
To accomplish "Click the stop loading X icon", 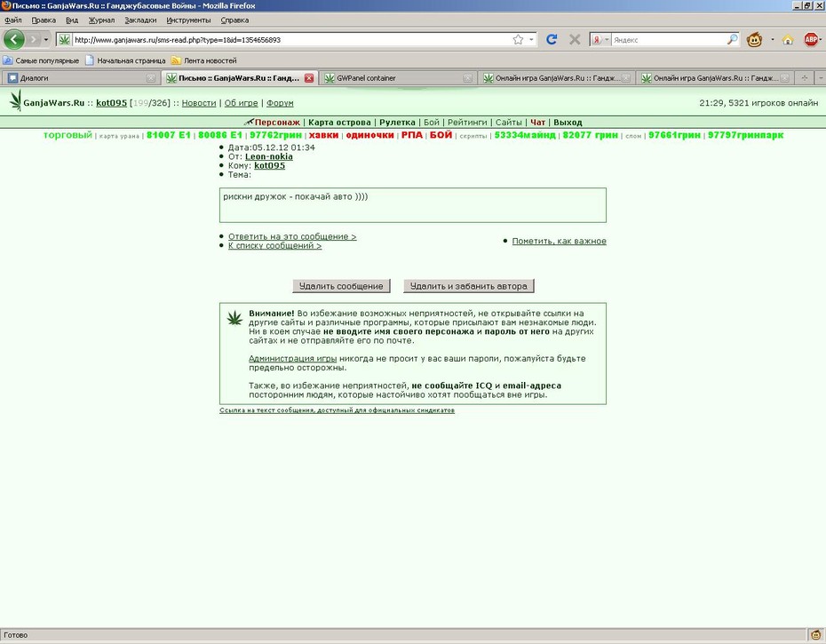I will [x=575, y=39].
